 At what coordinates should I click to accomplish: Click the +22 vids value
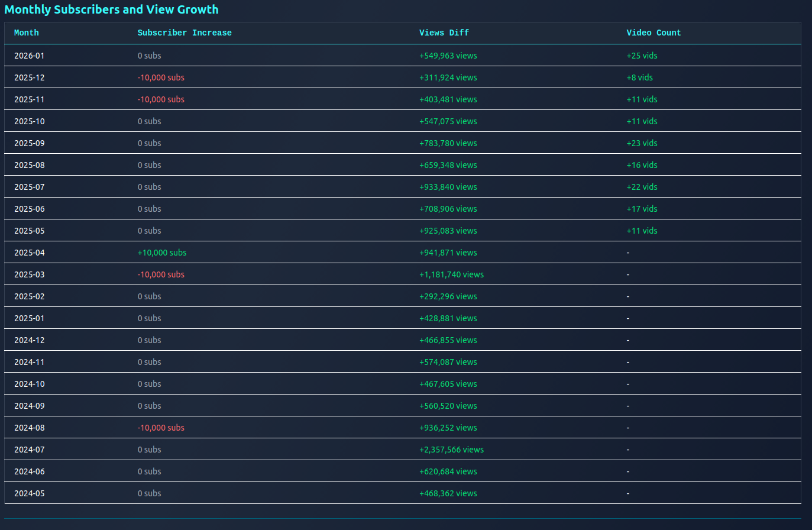coord(642,187)
